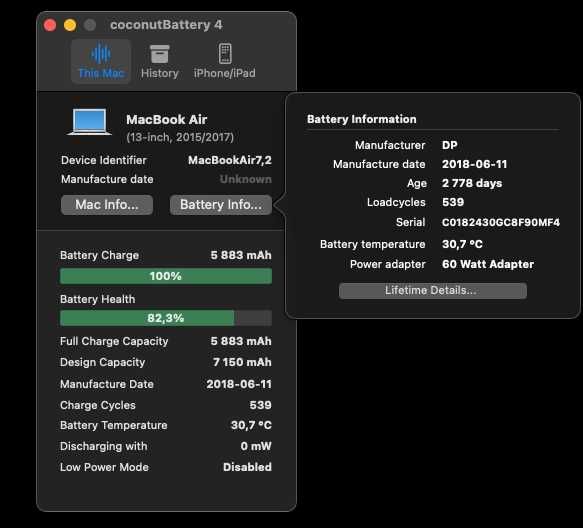Click the Manufacturer DP value
The image size is (583, 528).
450,145
